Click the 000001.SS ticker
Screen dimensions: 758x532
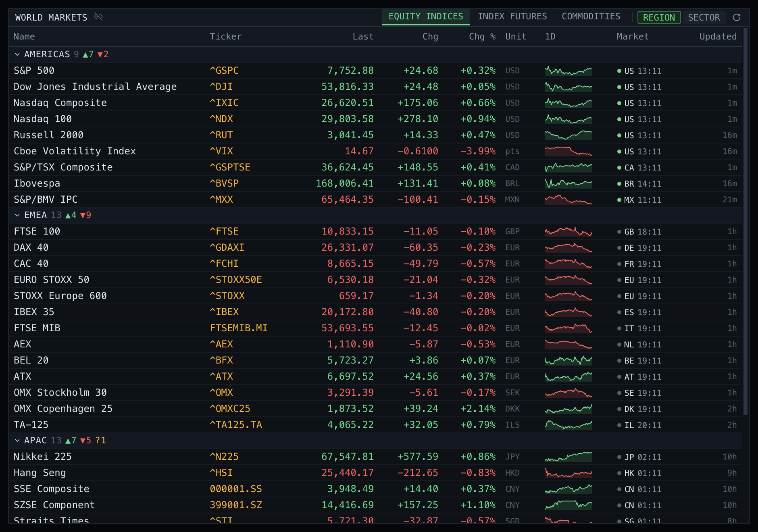236,489
